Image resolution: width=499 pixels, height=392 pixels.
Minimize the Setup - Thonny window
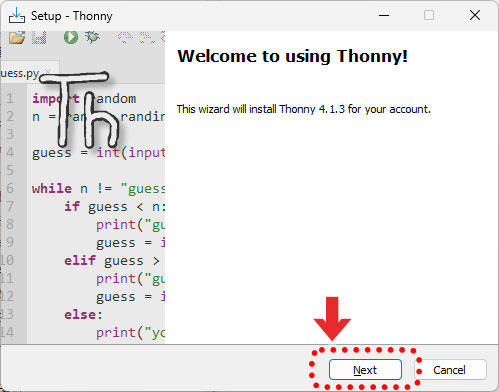click(384, 15)
